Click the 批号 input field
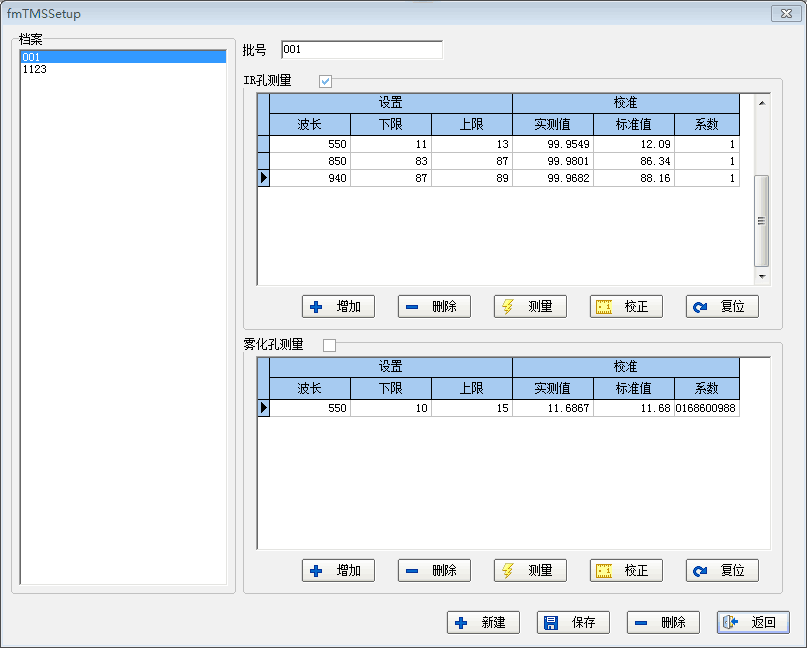 tap(362, 50)
